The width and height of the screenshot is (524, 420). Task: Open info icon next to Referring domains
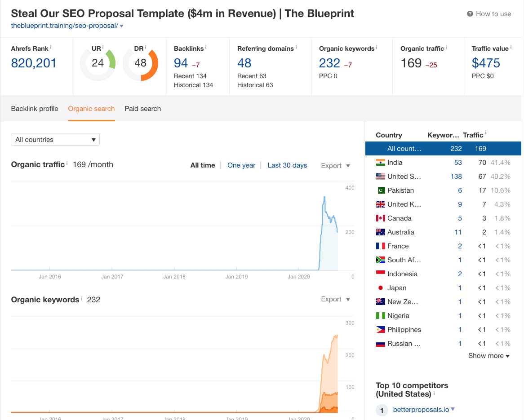click(296, 48)
